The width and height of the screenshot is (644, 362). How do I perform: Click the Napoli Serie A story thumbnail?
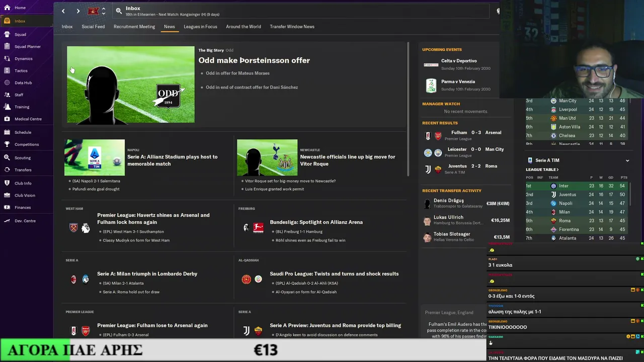click(95, 157)
